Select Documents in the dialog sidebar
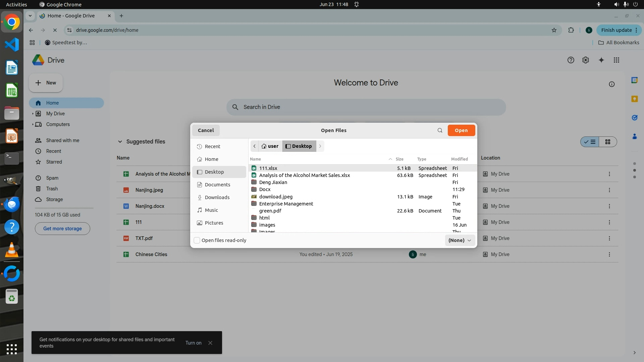 217,185
